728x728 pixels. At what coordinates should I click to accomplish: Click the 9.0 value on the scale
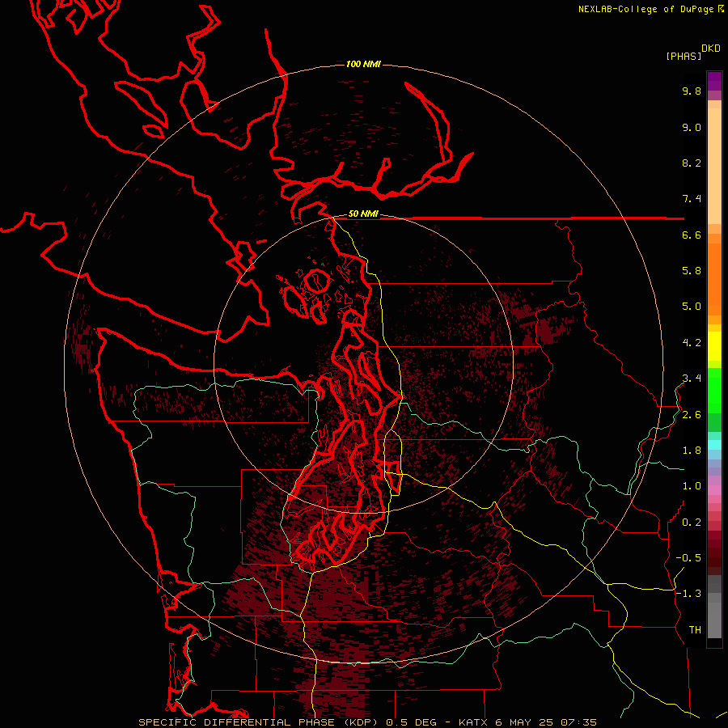[692, 127]
